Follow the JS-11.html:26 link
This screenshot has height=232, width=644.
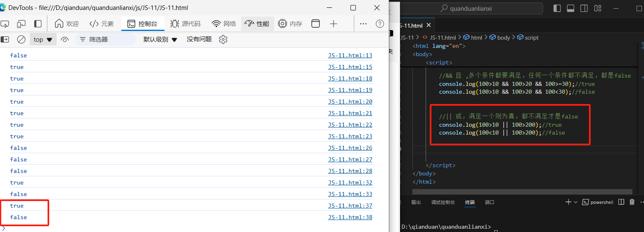(350, 148)
